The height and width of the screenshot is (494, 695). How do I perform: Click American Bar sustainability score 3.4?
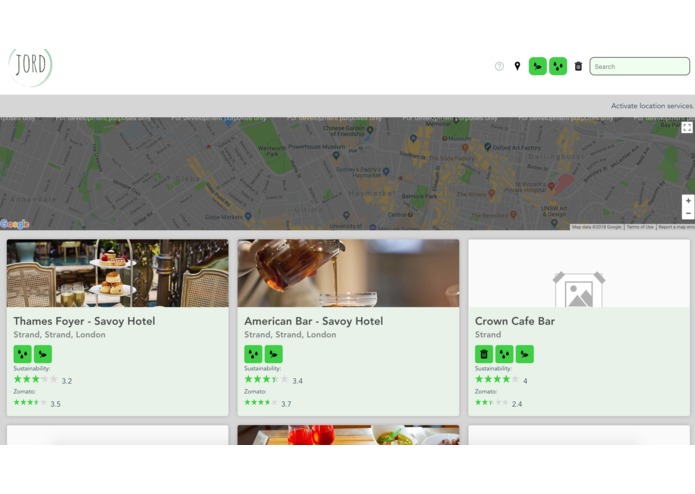pyautogui.click(x=297, y=381)
